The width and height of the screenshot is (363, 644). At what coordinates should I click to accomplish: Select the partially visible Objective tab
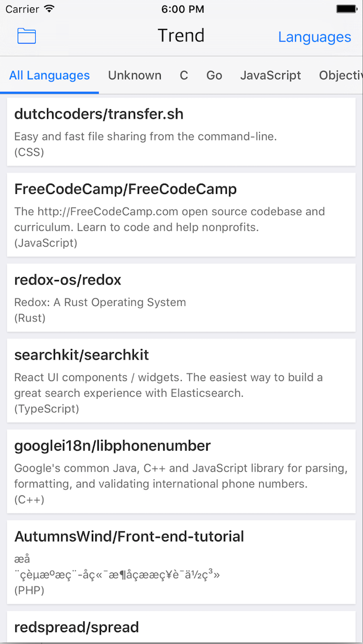tap(341, 75)
